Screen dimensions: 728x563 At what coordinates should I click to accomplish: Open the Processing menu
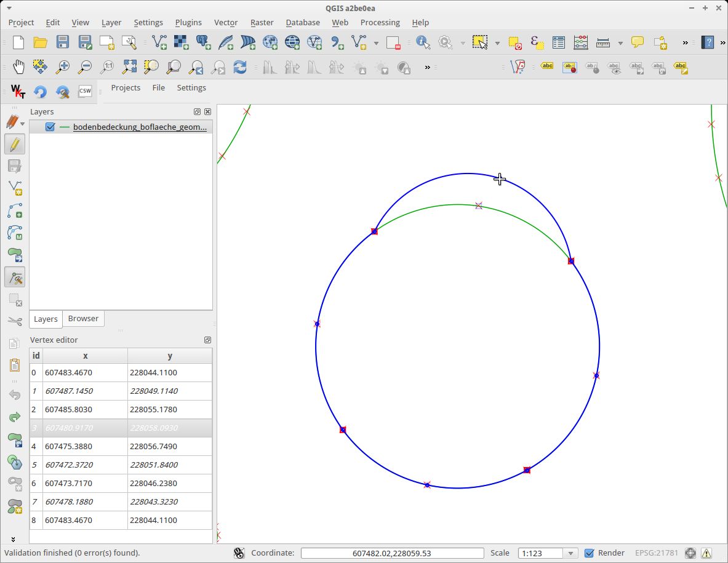380,22
